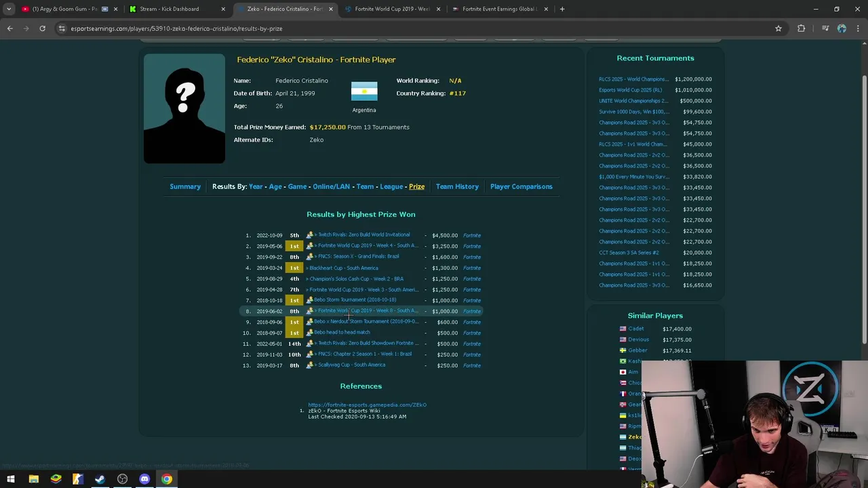Expand the tab search dropdown arrow

point(8,9)
